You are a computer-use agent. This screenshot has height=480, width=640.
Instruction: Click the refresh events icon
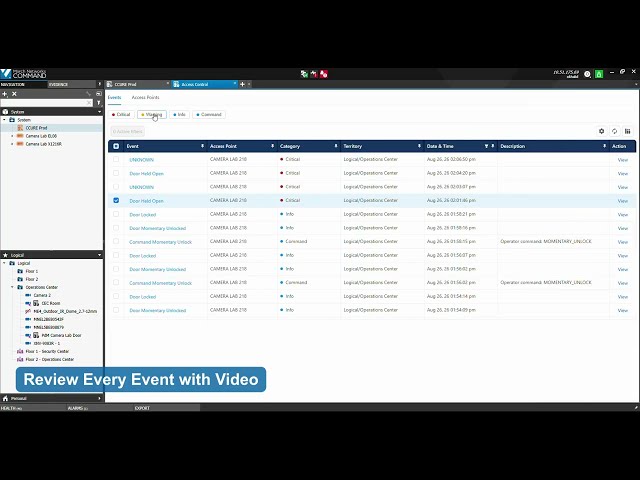[x=614, y=131]
